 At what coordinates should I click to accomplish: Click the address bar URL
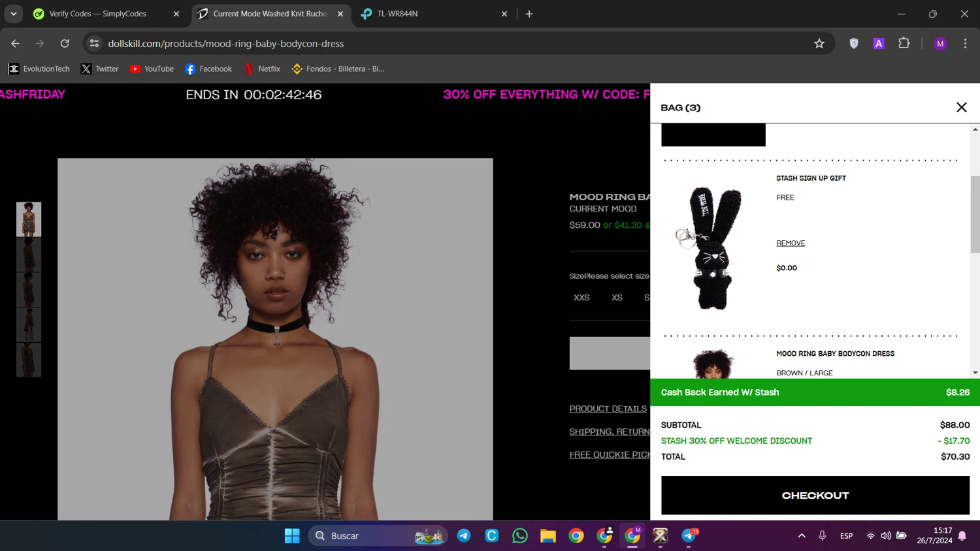click(226, 44)
